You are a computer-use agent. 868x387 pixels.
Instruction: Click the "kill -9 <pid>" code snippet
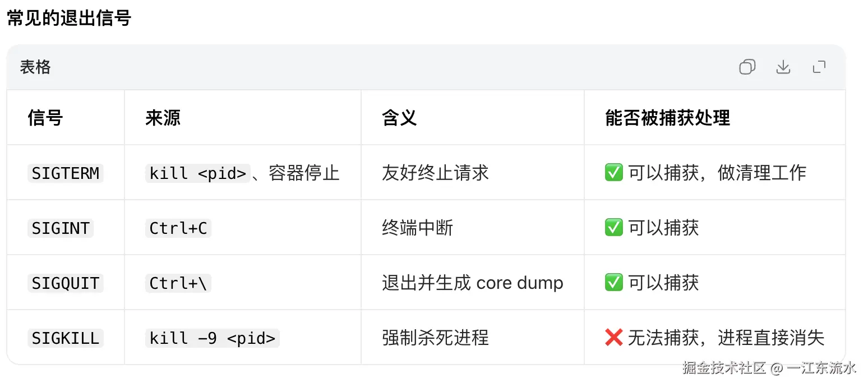click(213, 338)
